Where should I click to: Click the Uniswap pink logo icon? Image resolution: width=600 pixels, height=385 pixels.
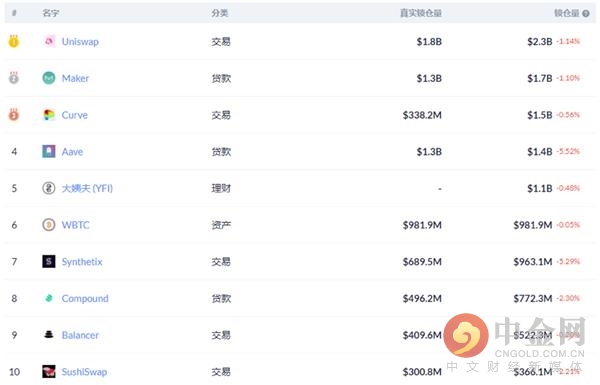[49, 41]
